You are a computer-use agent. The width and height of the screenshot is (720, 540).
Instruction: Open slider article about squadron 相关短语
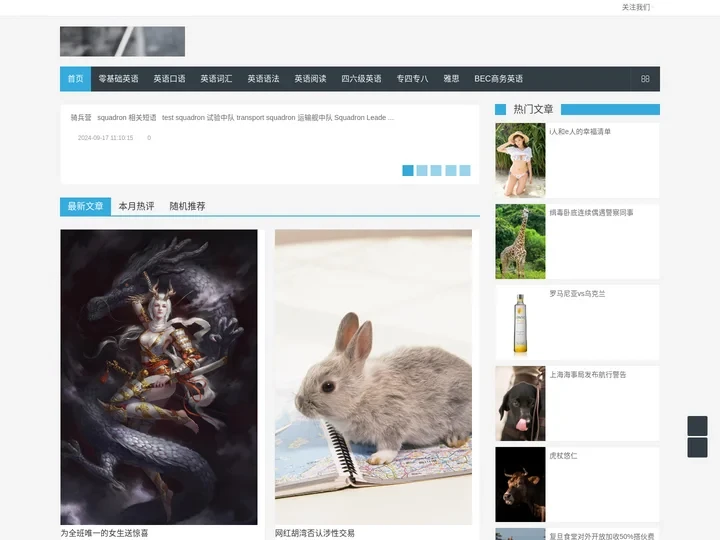pyautogui.click(x=232, y=118)
